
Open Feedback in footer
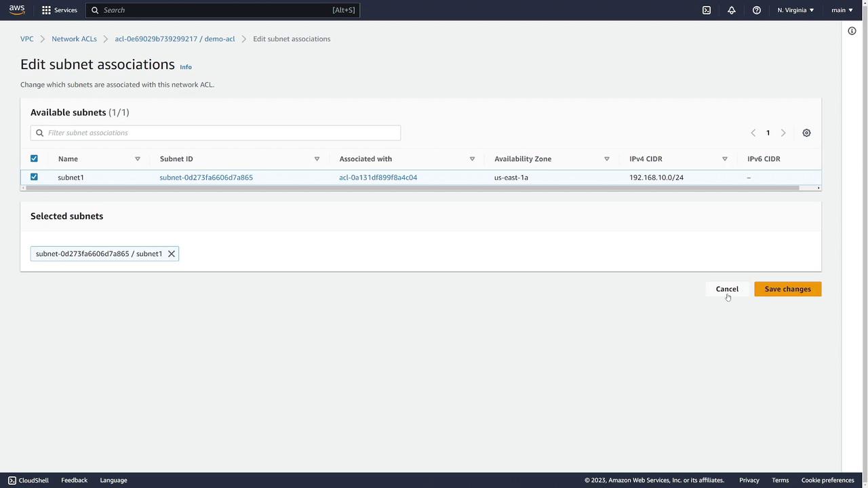coord(74,480)
